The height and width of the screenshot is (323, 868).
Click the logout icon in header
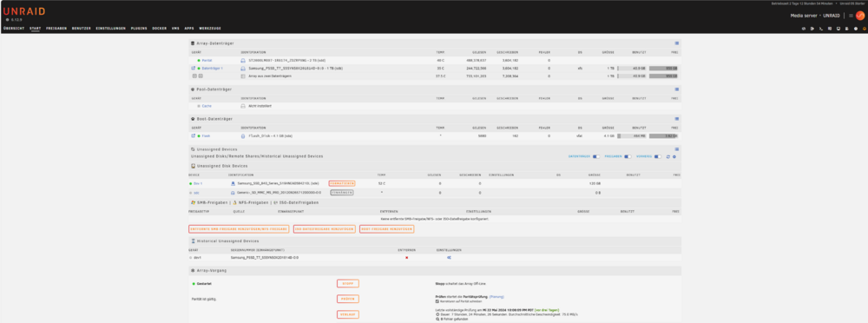point(812,29)
